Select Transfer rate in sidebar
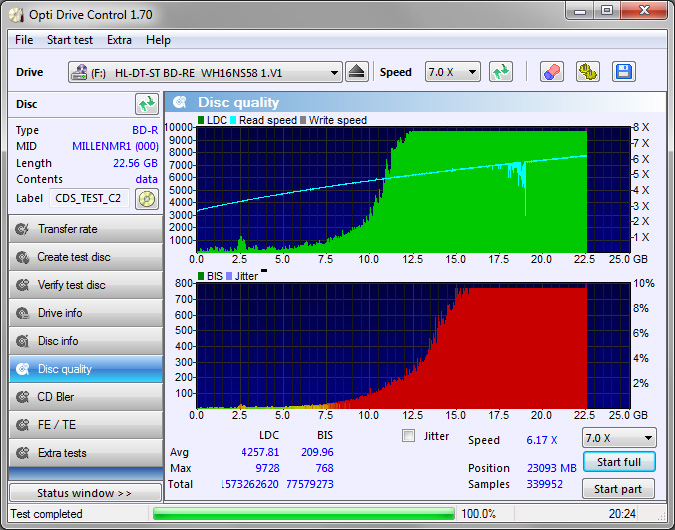The height and width of the screenshot is (530, 675). coord(85,229)
